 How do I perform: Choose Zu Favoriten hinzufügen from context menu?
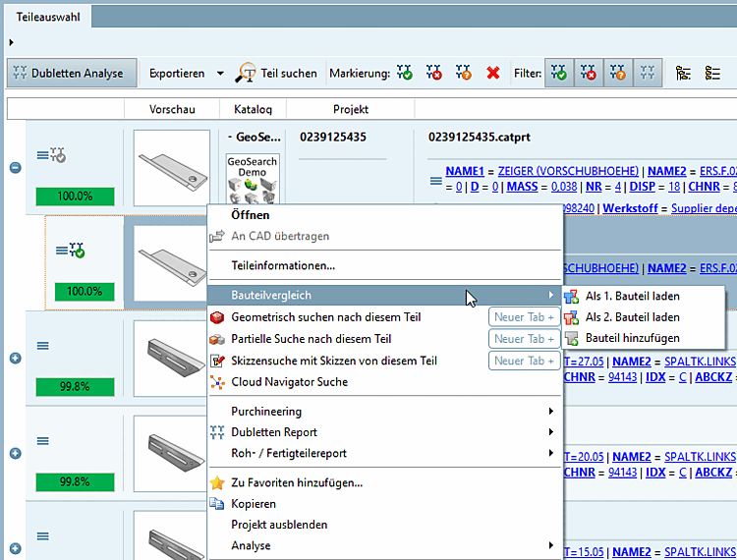coord(297,482)
